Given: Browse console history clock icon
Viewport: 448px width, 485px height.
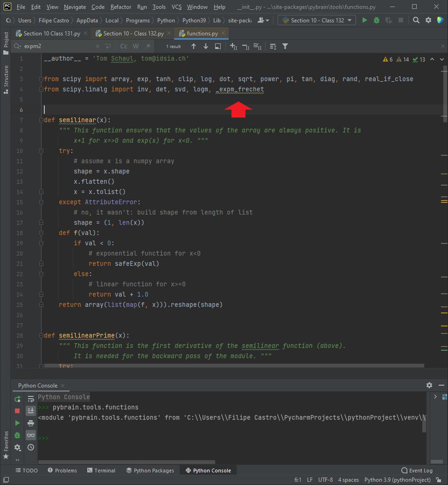Looking at the screenshot, I should [x=31, y=447].
